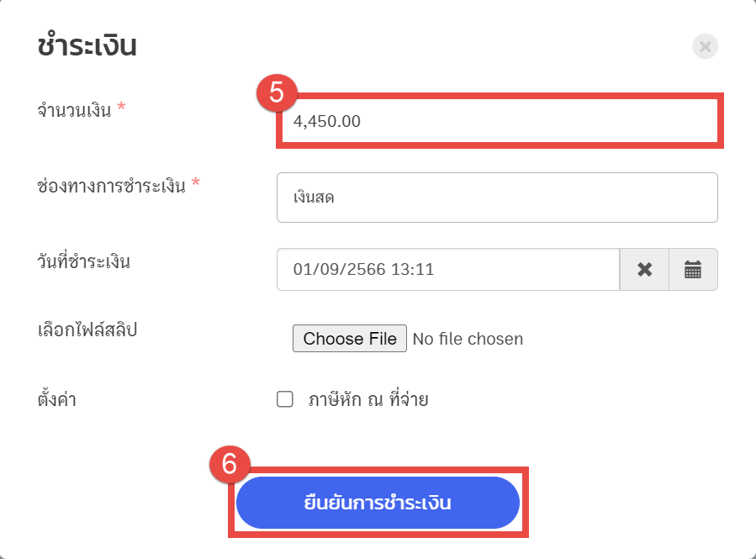Open the calendar date picker icon

(x=693, y=270)
